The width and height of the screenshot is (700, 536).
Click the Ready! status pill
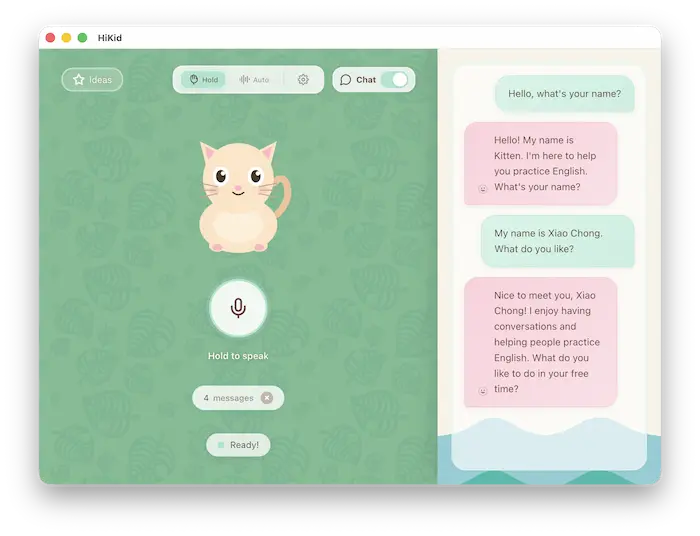[238, 445]
